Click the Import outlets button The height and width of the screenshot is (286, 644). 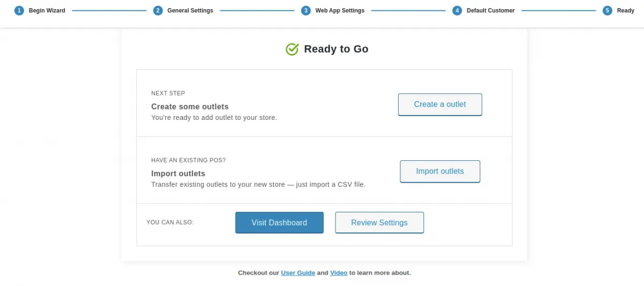(440, 171)
